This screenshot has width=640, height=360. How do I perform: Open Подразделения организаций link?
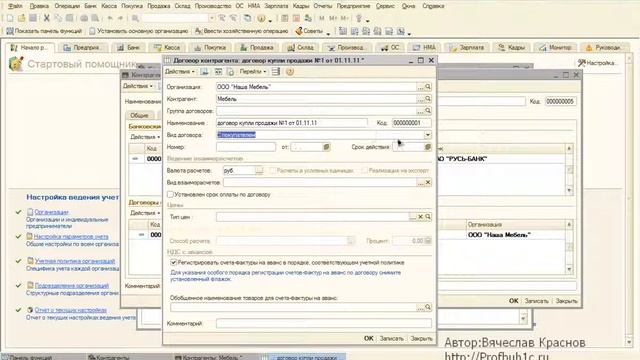72,285
